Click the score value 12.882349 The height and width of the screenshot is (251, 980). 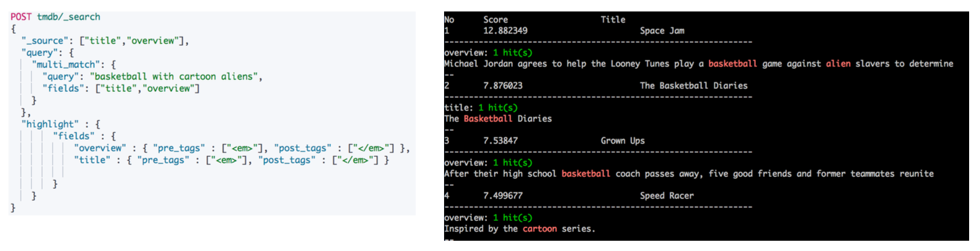click(505, 31)
